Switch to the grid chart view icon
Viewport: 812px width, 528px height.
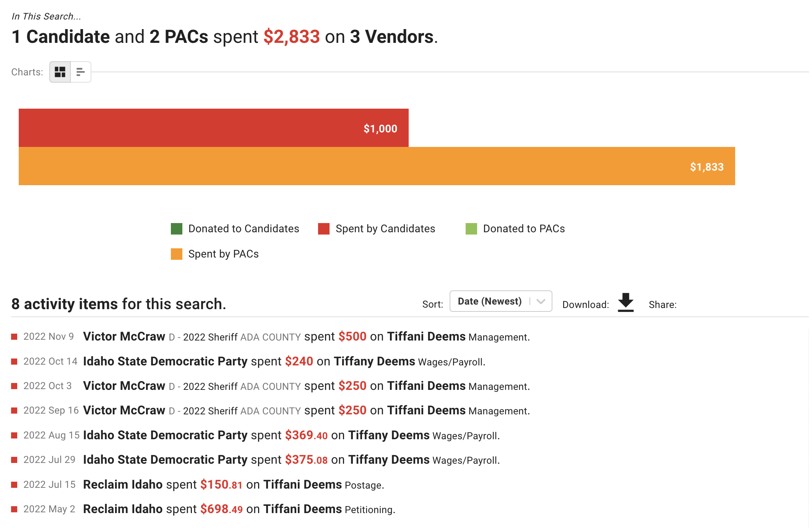[x=60, y=72]
